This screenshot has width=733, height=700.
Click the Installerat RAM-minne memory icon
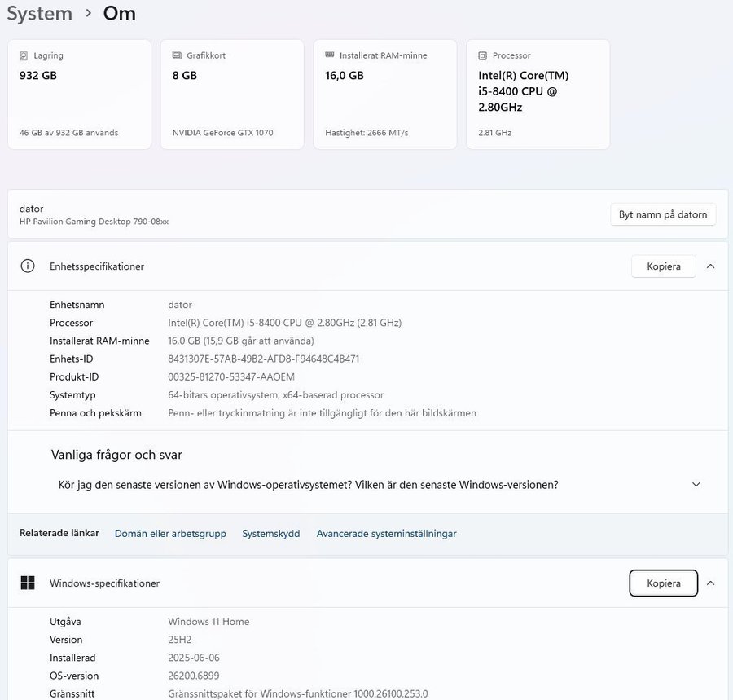[329, 55]
